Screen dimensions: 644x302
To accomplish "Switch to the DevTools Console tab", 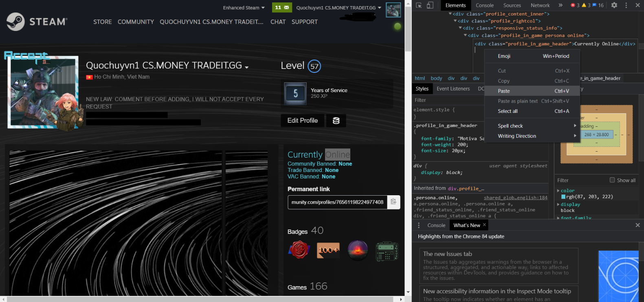I will (484, 5).
